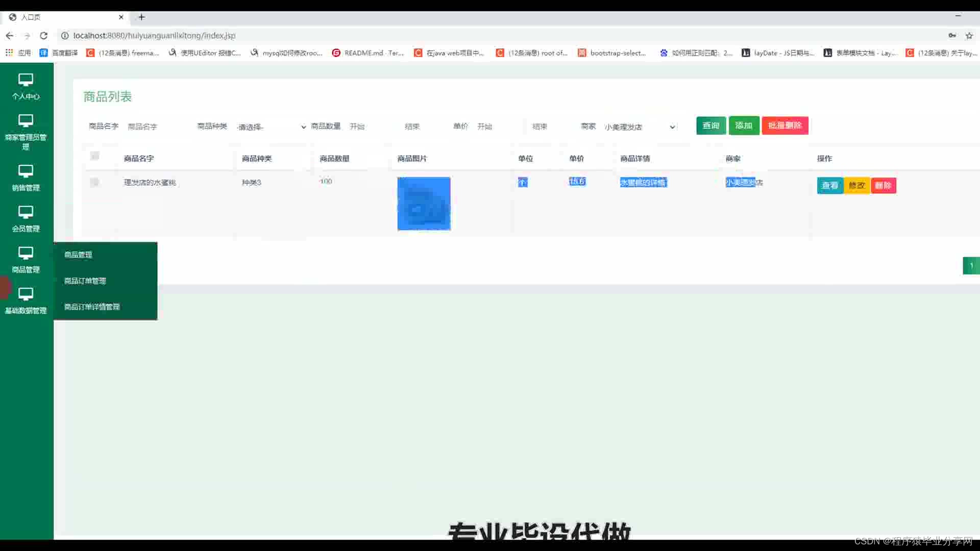Viewport: 980px width, 551px height.
Task: Click 商家管理员管理 sidebar icon
Action: coord(26,121)
